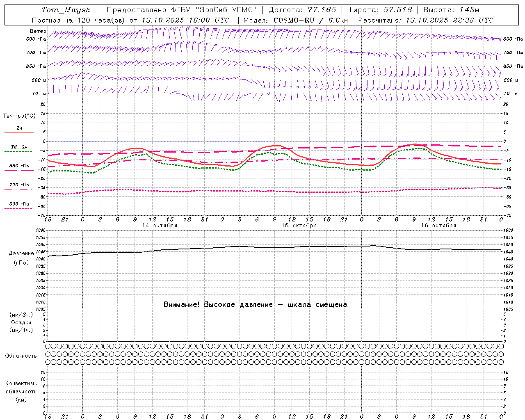The width and height of the screenshot is (525, 420).
Task: Click the Тем-ра(°C) panel label
Action: point(19,116)
